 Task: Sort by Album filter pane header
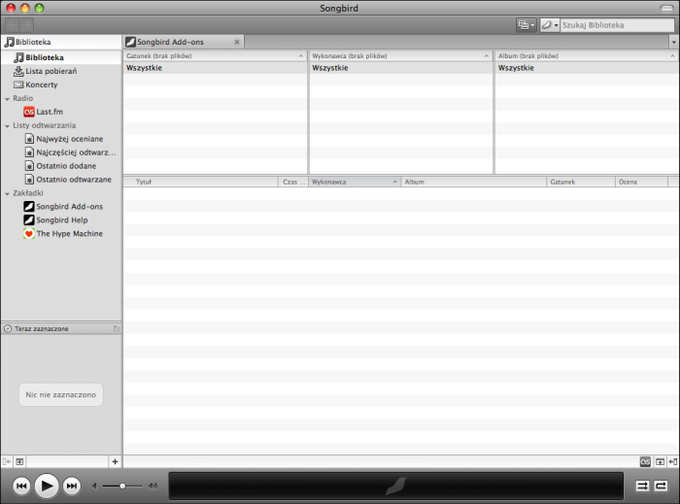[x=587, y=56]
